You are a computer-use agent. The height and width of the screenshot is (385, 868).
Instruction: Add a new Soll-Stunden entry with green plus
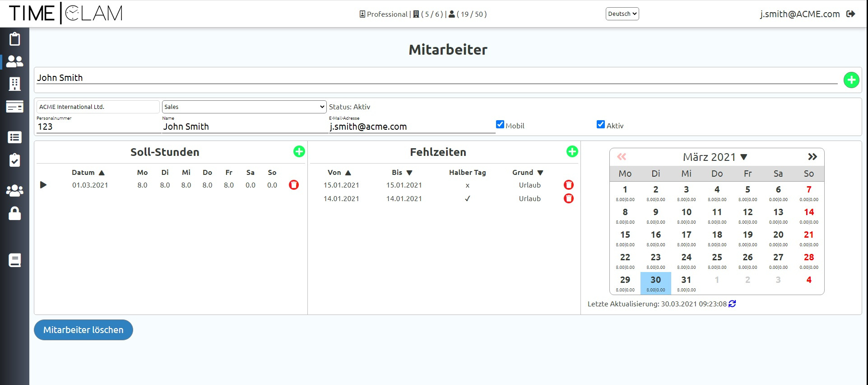[x=299, y=151]
